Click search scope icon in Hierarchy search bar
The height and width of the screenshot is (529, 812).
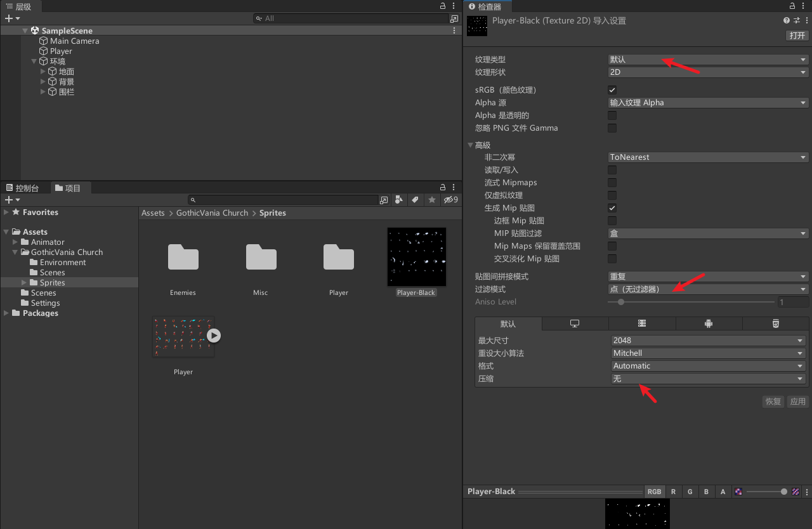pos(454,18)
